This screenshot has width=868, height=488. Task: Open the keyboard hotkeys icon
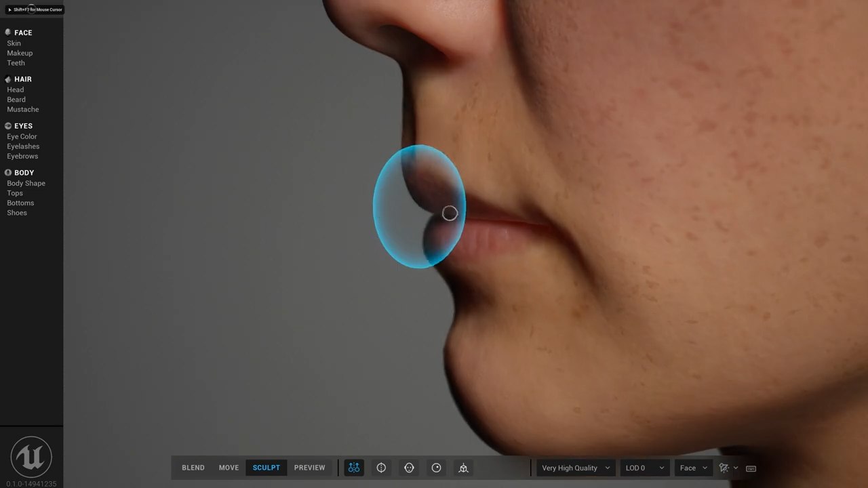[751, 468]
